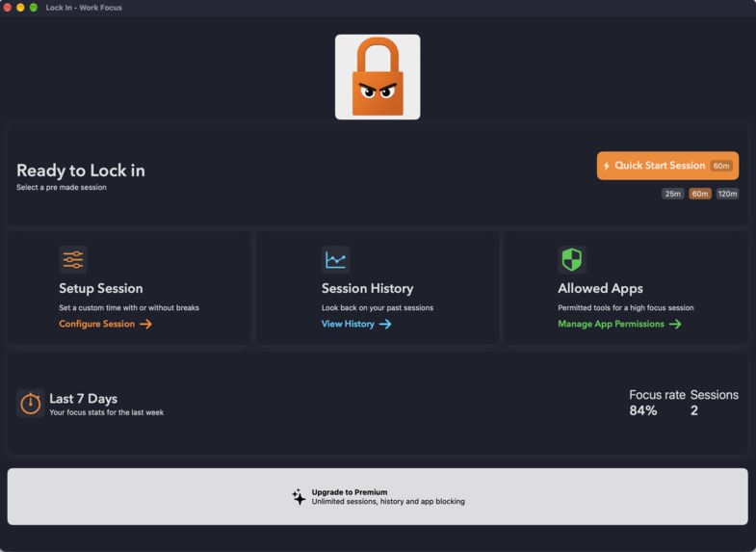
Task: Click the Focus rate label
Action: coord(657,395)
